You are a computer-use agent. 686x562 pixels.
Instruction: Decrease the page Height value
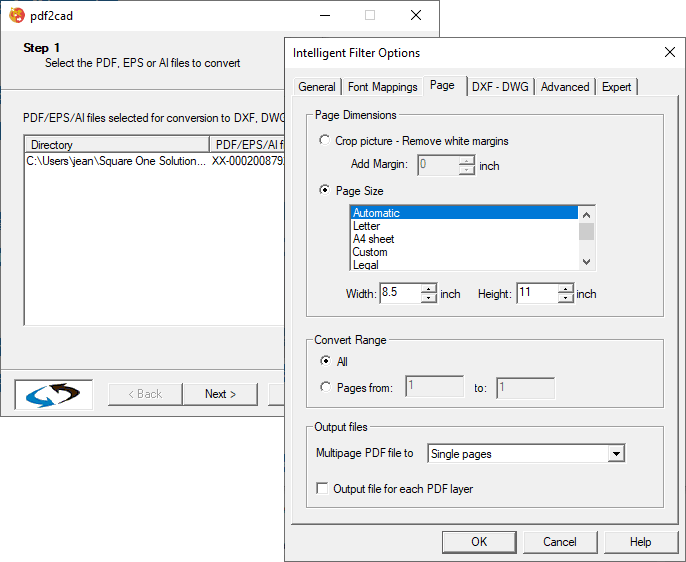tap(566, 298)
